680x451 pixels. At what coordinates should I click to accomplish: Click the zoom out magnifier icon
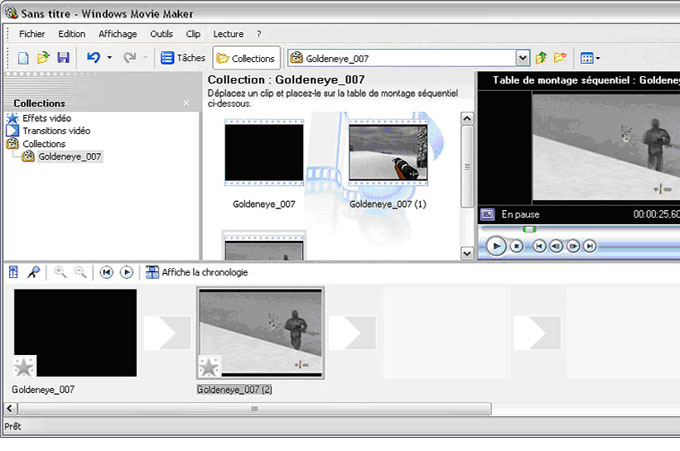(x=80, y=272)
